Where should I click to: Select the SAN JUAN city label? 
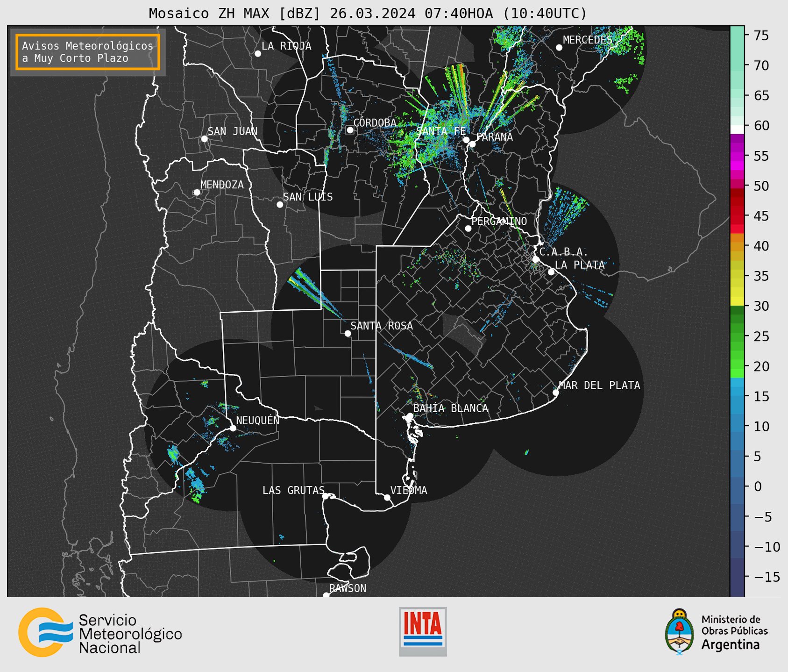point(232,131)
